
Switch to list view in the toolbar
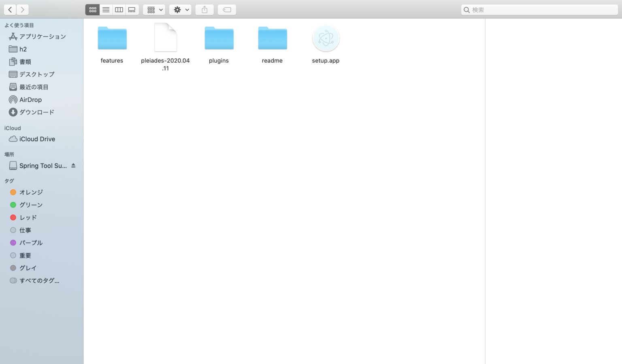106,9
